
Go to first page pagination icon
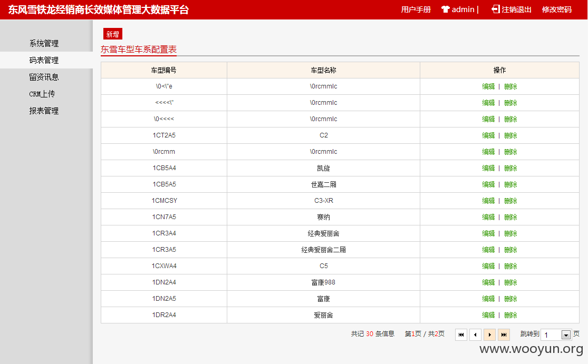[x=461, y=335]
